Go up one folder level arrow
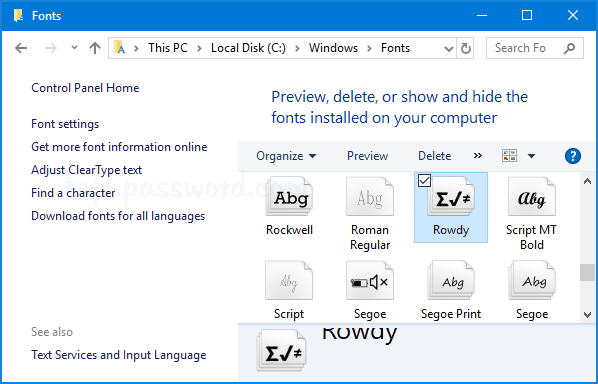 [x=95, y=48]
